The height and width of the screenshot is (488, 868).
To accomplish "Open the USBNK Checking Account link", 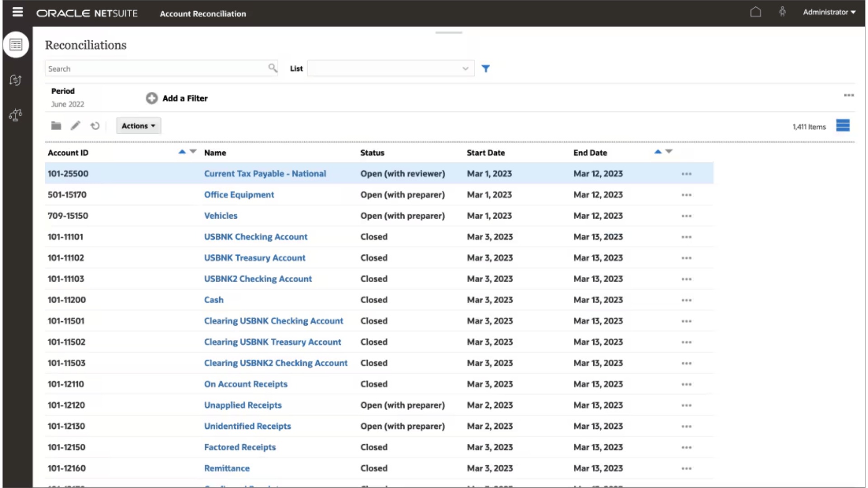I will [x=255, y=236].
